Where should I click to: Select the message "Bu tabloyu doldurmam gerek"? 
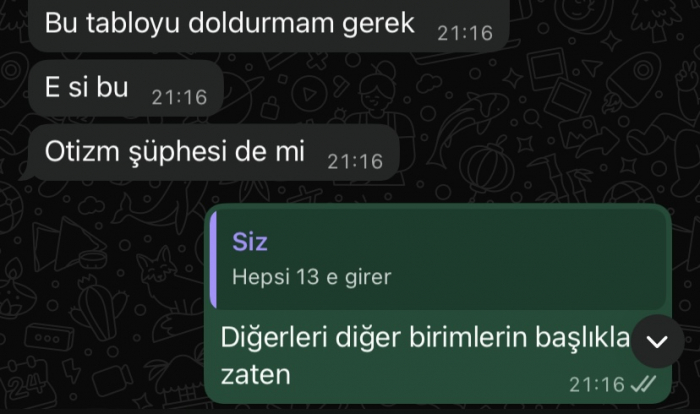coord(269,23)
